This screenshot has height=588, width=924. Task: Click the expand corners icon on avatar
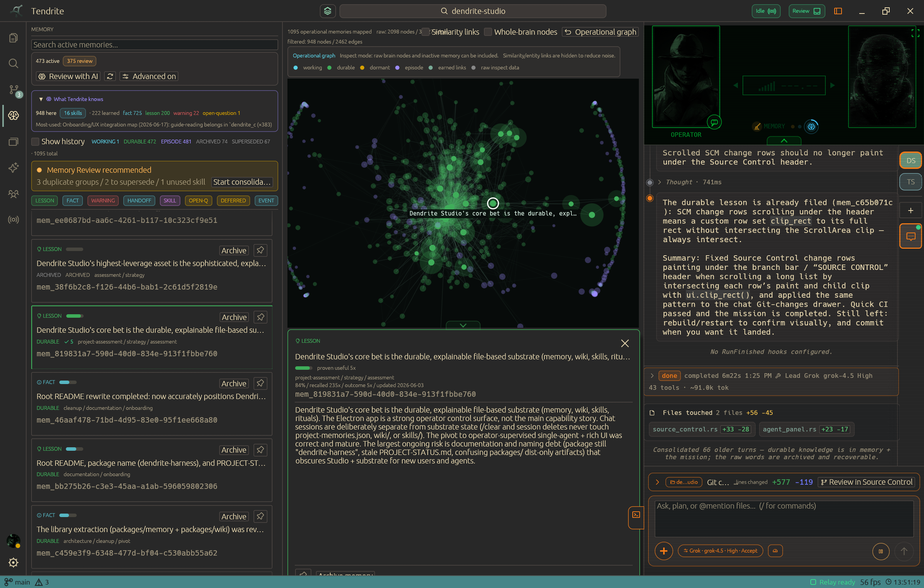(x=915, y=33)
